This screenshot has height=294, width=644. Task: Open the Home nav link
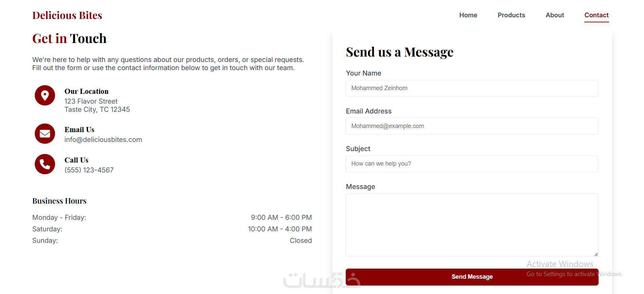tap(468, 15)
